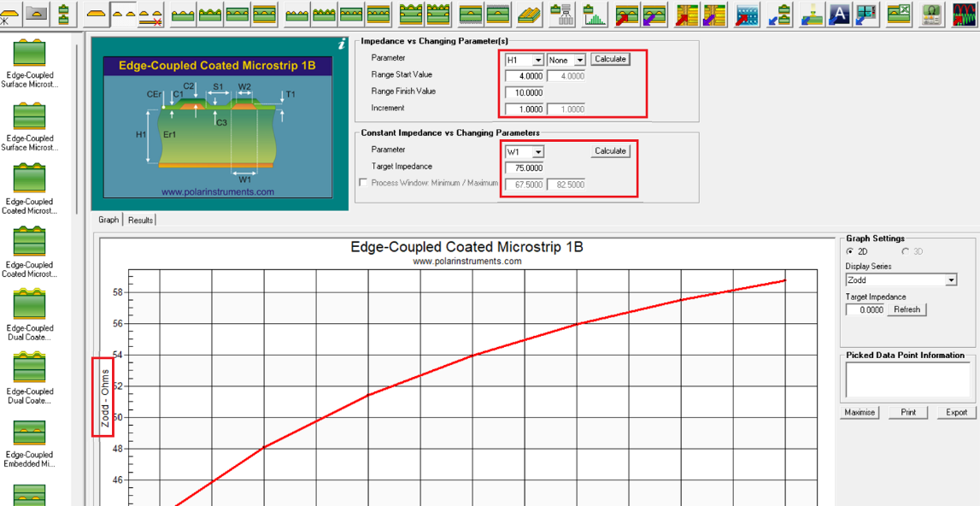
Task: Open the waveform graph toolbar icon
Action: click(x=965, y=14)
